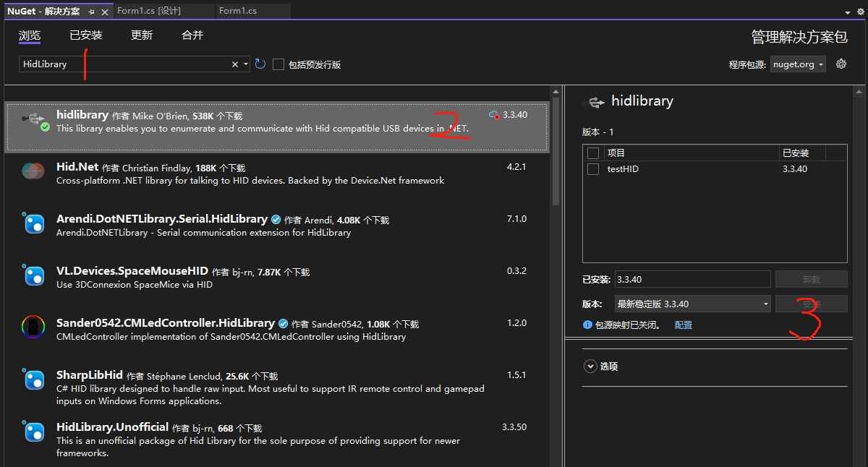Expand the Options section chevron
Viewport: 868px width, 467px height.
coord(590,367)
